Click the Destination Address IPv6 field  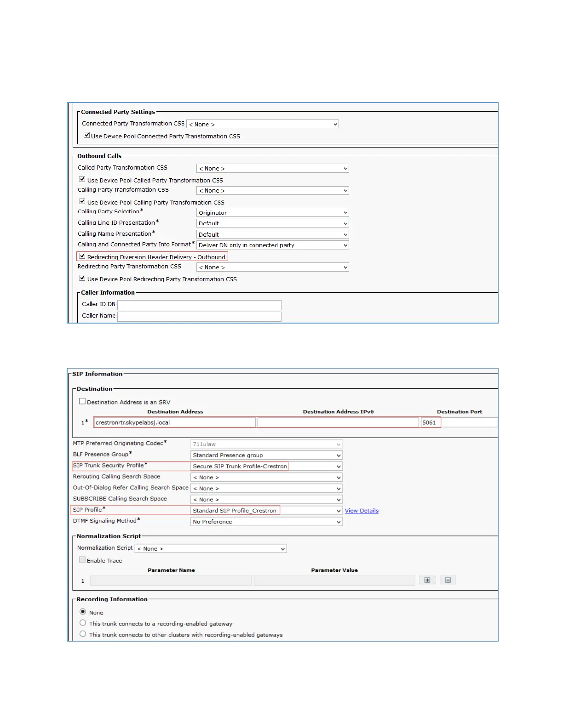click(x=338, y=422)
